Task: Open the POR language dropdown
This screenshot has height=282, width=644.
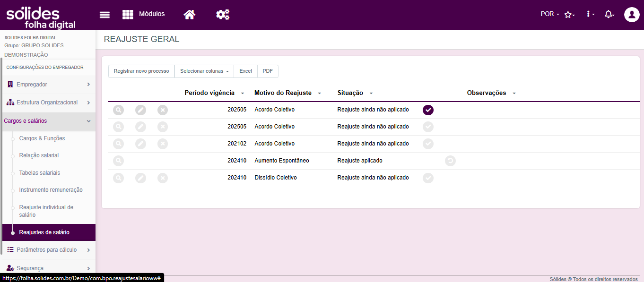Action: pos(550,14)
